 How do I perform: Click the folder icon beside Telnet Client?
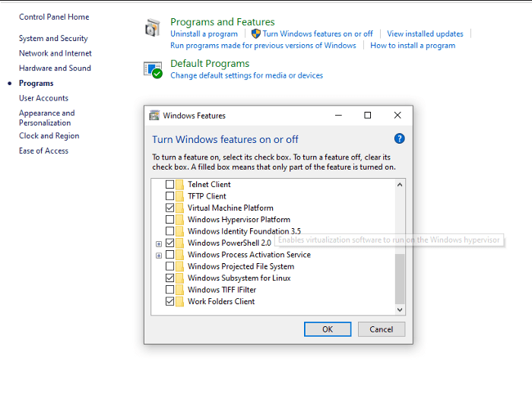point(180,184)
